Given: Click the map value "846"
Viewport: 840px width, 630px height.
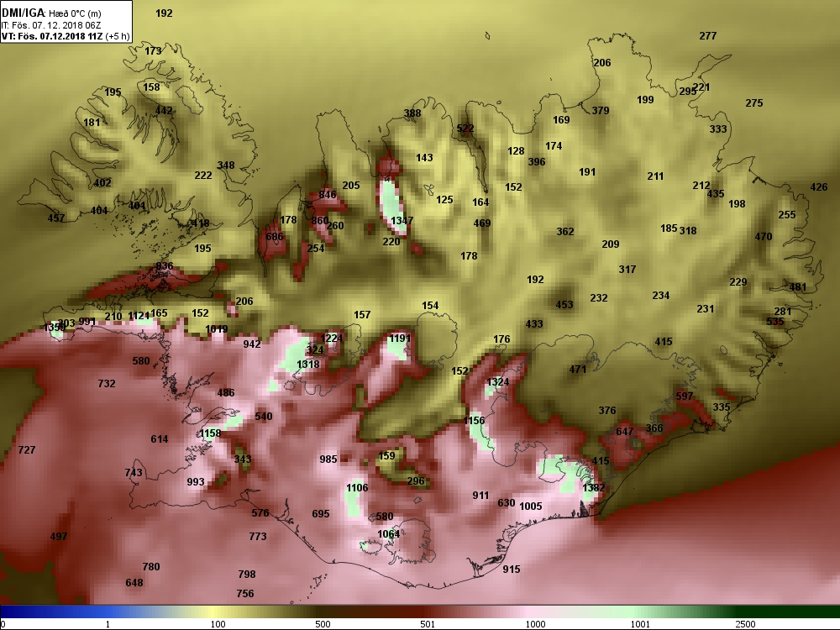Looking at the screenshot, I should click(x=328, y=195).
